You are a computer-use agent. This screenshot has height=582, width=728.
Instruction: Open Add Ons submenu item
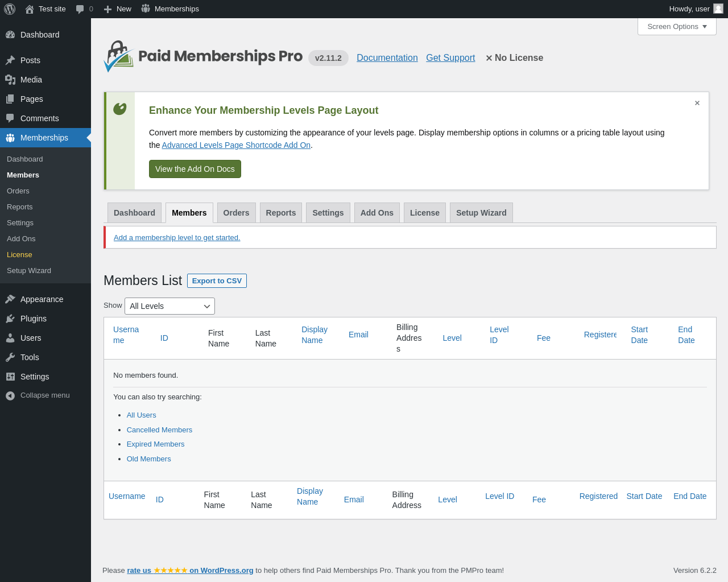click(x=45, y=239)
